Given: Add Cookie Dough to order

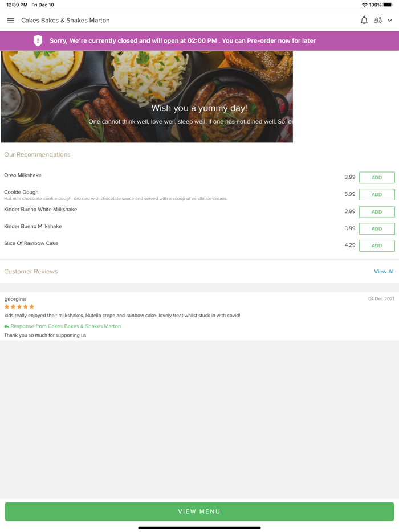Looking at the screenshot, I should [376, 194].
